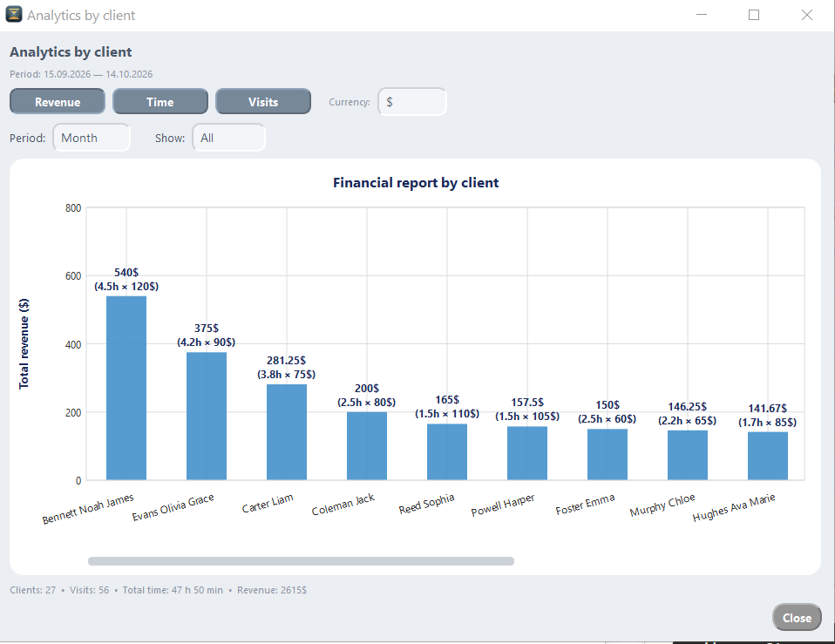Screen dimensions: 835x644
Task: Click the period dates '15.09.2026 — 14.10.2026'
Action: 98,74
